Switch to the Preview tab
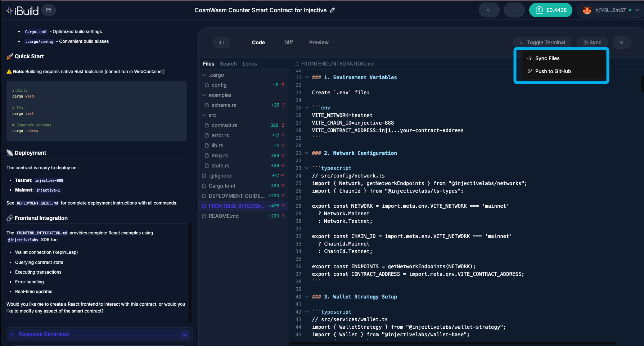The image size is (644, 346). (319, 42)
